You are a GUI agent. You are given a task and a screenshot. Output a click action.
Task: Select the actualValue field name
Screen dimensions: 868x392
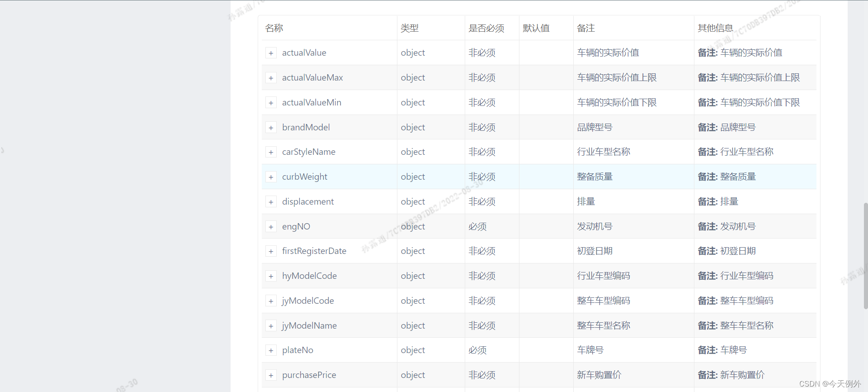point(304,53)
